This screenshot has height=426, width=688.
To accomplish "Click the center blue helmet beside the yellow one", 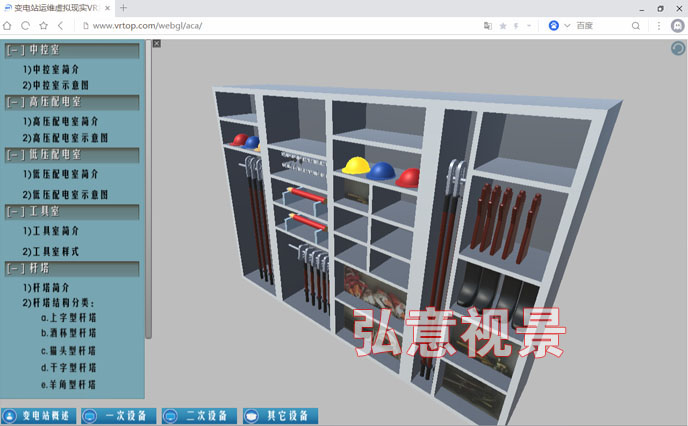I will 381,171.
